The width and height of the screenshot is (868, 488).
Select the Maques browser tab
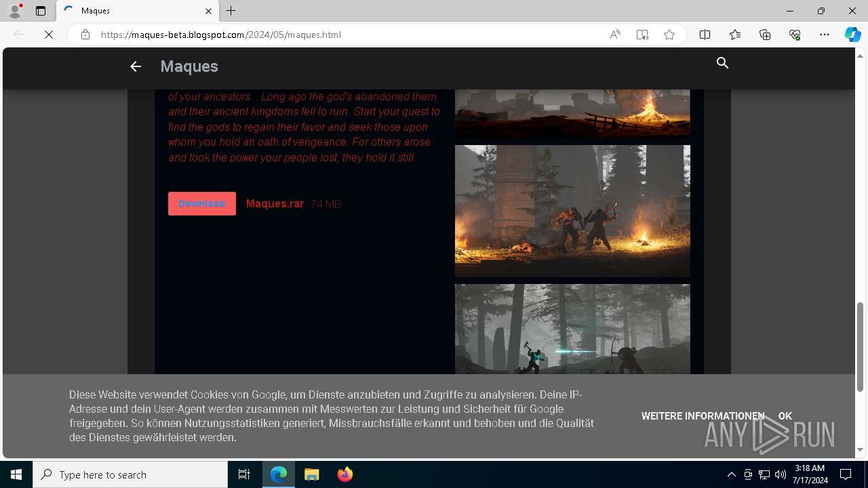[138, 11]
